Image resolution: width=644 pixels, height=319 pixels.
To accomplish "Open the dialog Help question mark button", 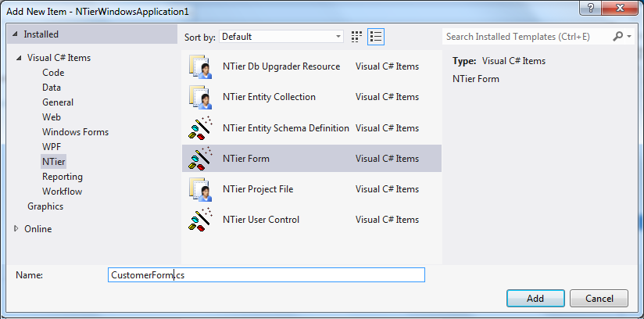I will pos(591,8).
